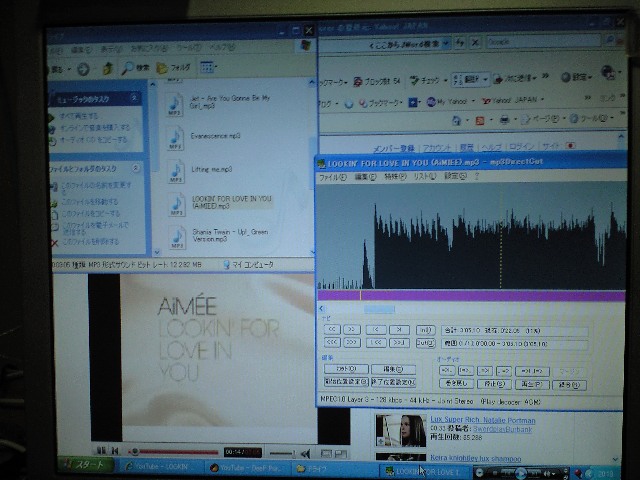This screenshot has height=480, width=640.
Task: Toggle the Explorer Folders pane button
Action: click(x=174, y=68)
